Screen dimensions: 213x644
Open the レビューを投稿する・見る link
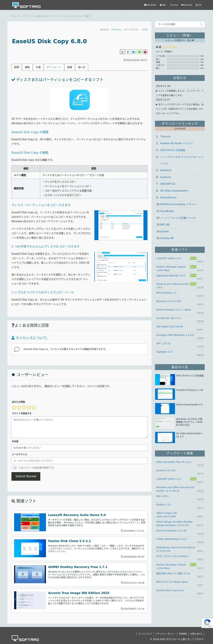tap(180, 40)
